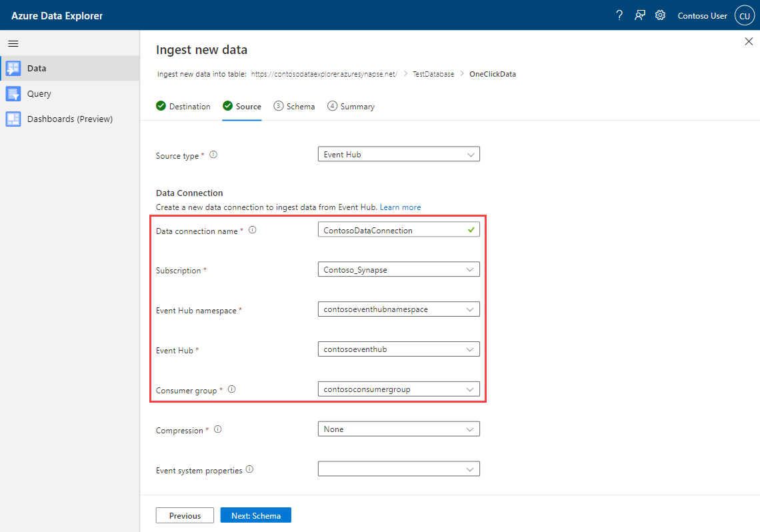Click the hamburger menu icon

tap(13, 43)
